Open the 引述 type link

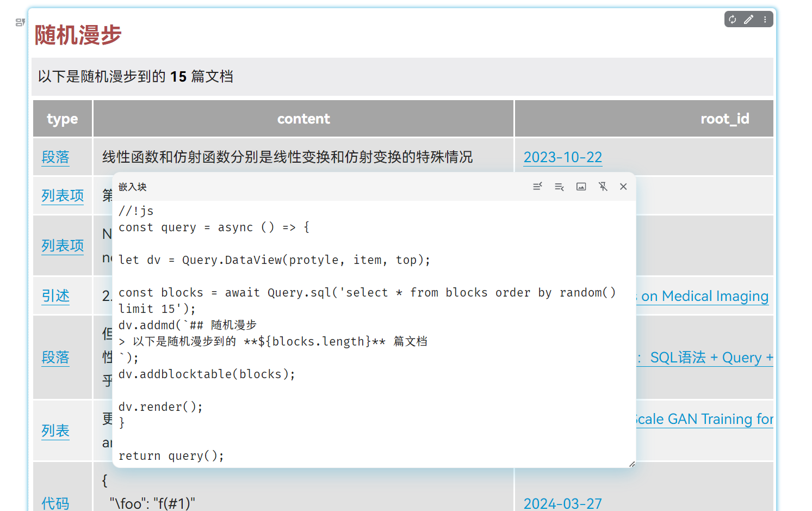tap(55, 295)
